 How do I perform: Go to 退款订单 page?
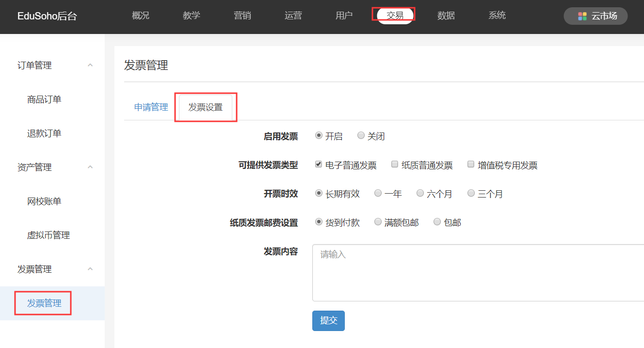pos(44,133)
